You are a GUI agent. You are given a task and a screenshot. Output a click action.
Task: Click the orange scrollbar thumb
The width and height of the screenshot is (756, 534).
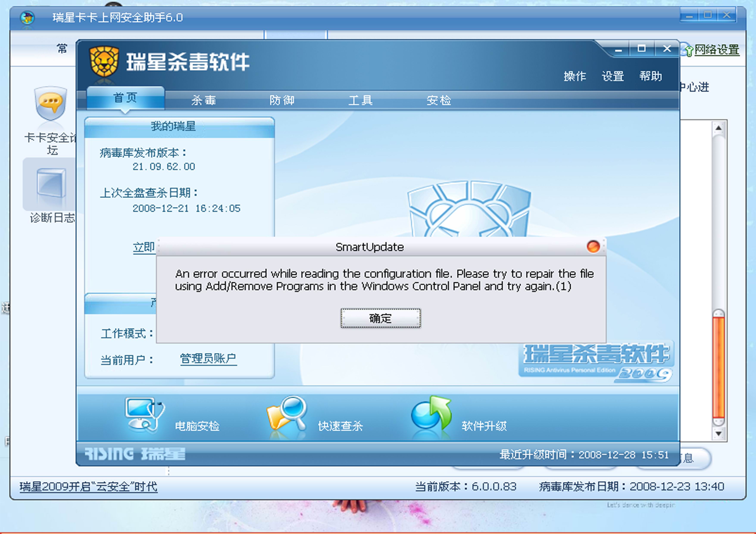click(x=719, y=368)
